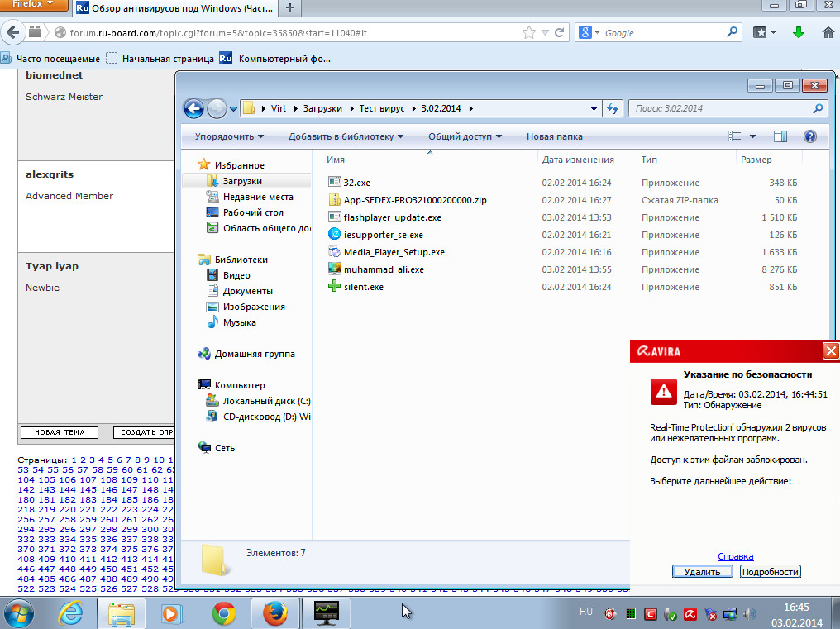Open the Справка link in Avira alert
Image resolution: width=840 pixels, height=629 pixels.
coord(735,557)
